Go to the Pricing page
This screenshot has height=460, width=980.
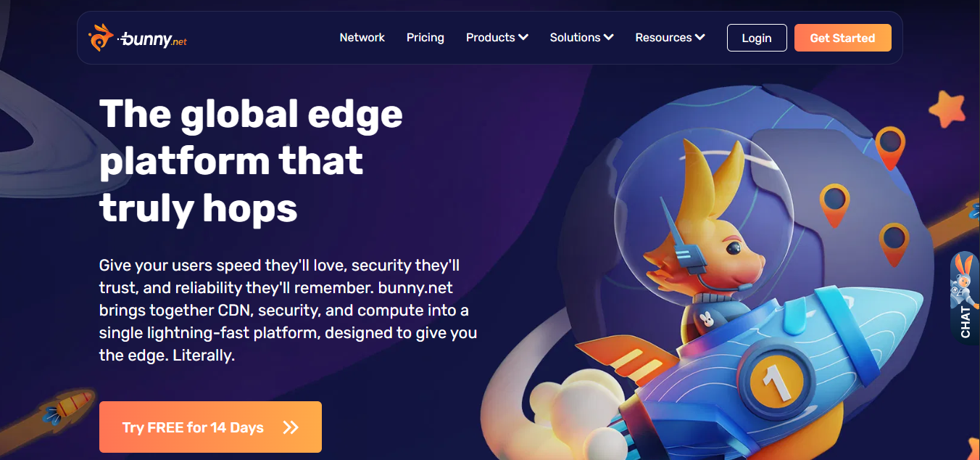[x=425, y=38]
